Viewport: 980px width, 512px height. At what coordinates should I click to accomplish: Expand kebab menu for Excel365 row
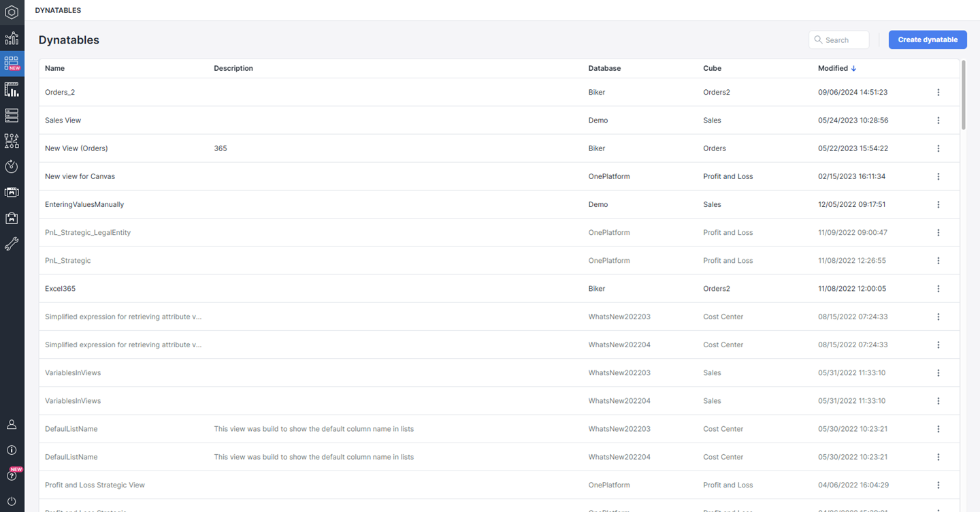(938, 289)
